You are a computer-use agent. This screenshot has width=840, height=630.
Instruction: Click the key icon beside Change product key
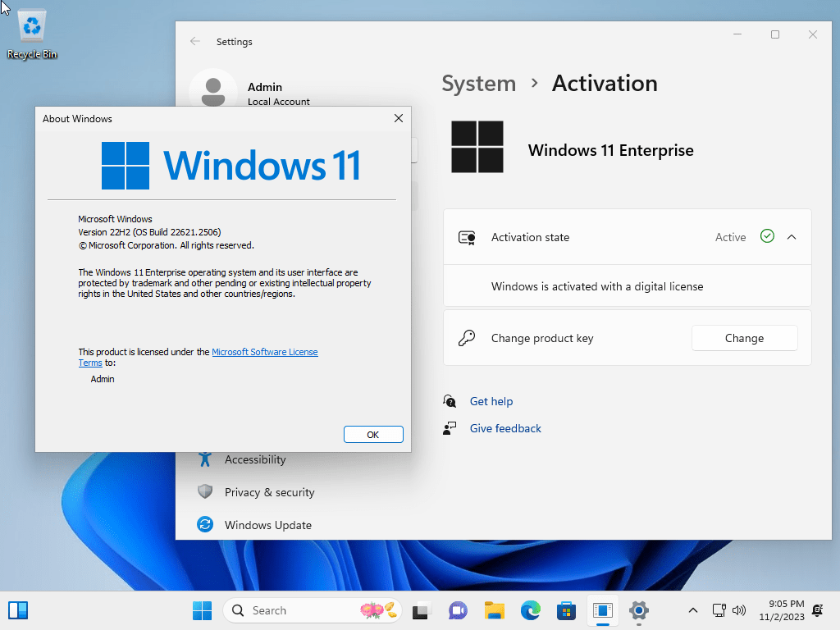(467, 338)
